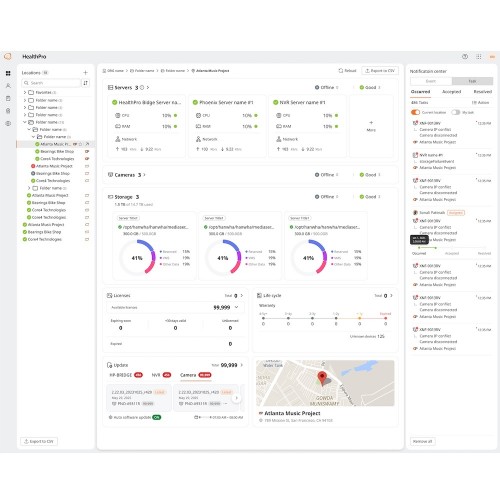
Task: Click Export to CSV in top bar
Action: pyautogui.click(x=380, y=71)
